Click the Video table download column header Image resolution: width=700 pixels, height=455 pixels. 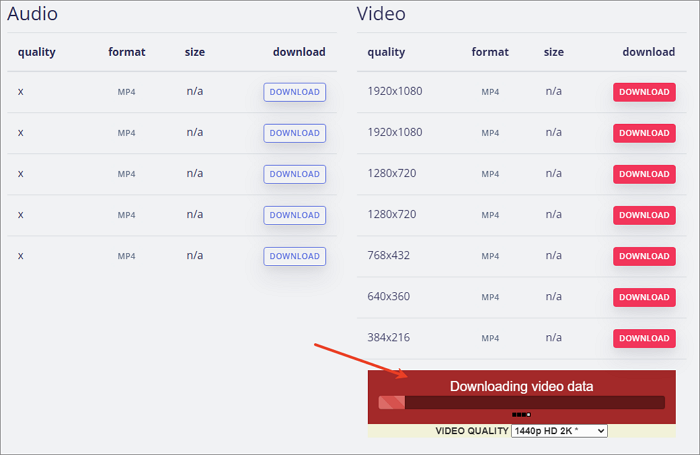[x=649, y=52]
